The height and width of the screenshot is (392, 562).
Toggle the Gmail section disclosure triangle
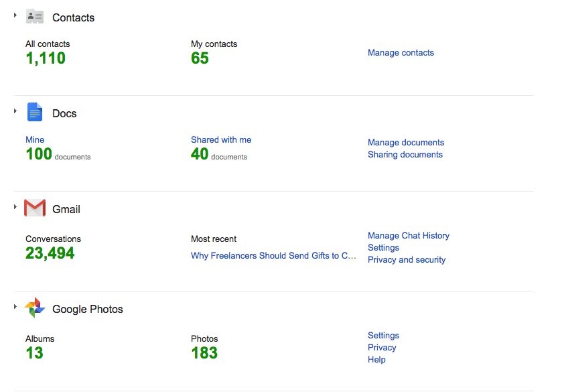[15, 206]
